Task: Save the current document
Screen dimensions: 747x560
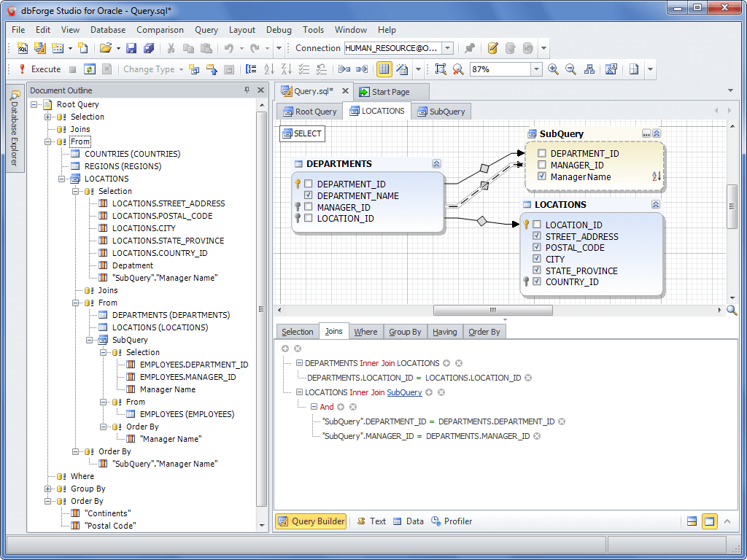Action: point(131,47)
